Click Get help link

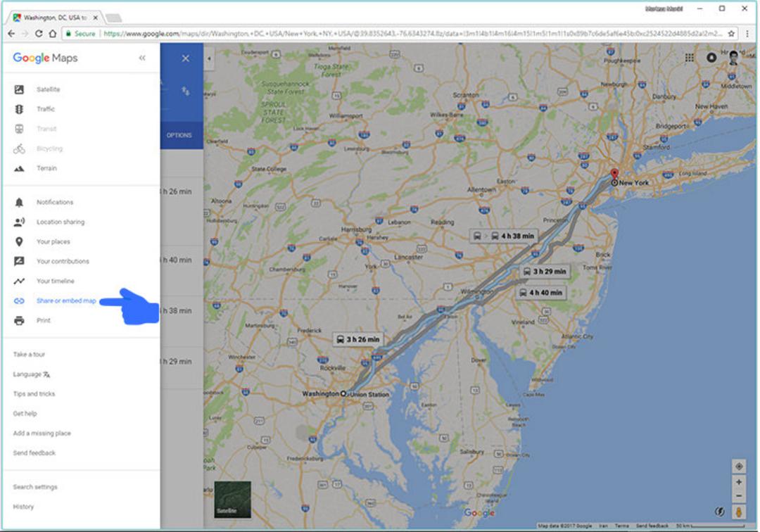point(25,413)
